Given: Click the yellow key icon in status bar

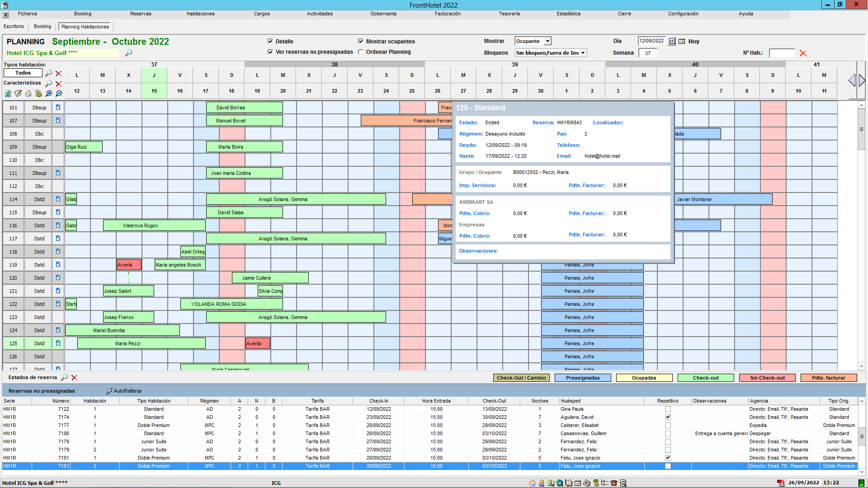Looking at the screenshot, I should tap(595, 483).
